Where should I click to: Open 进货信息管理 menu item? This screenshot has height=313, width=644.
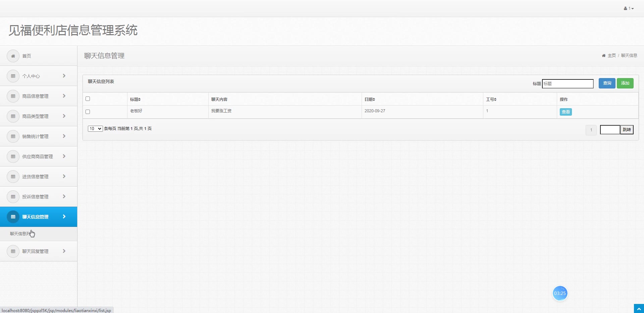tap(39, 177)
